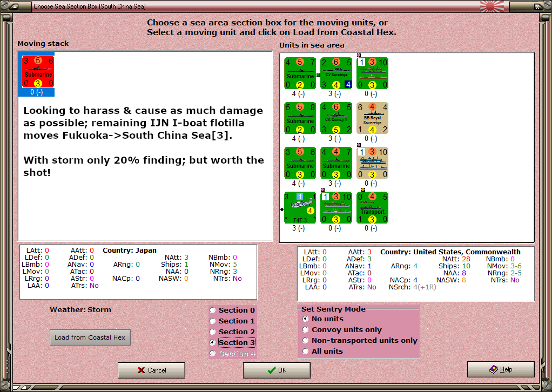
Task: Select the BB Royal Sovereign battleship counter
Action: pos(373,118)
